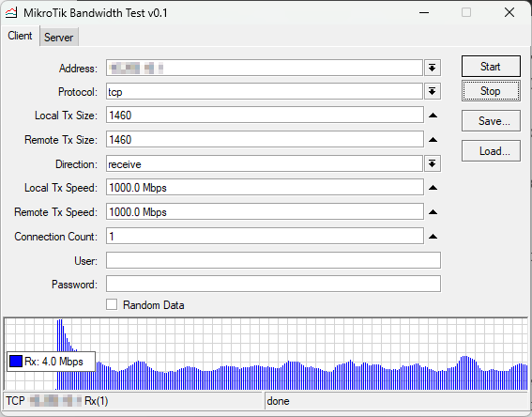The width and height of the screenshot is (532, 417).
Task: Switch to the Server tab
Action: pos(59,37)
